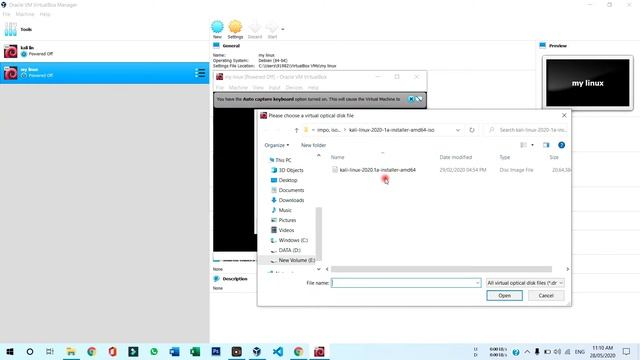Open VirtualBox cube icon in taskbar
This screenshot has height=360, width=640.
pyautogui.click(x=257, y=351)
